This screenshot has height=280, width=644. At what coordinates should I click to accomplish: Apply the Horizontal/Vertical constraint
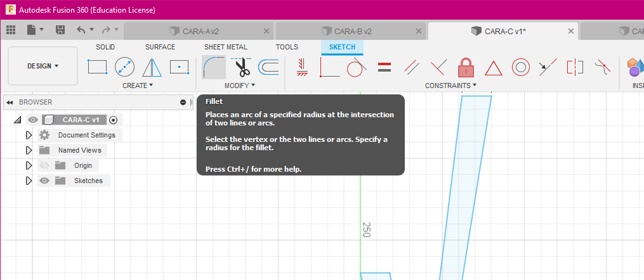point(303,67)
